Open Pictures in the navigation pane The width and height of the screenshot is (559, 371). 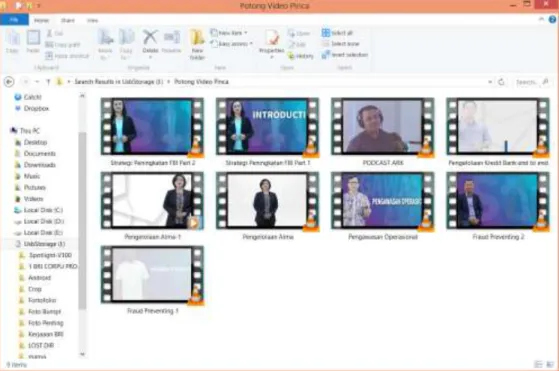point(30,187)
